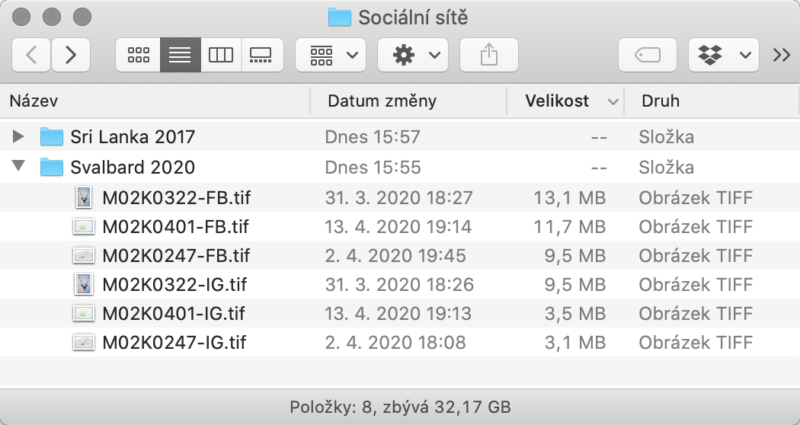
Task: Switch to icon grid view
Action: coord(138,55)
